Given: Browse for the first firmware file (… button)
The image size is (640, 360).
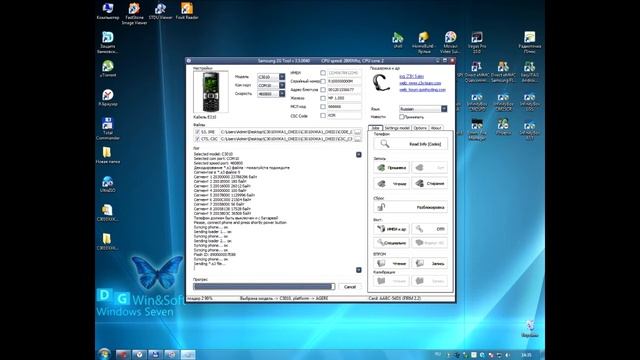Looking at the screenshot, I should click(358, 132).
